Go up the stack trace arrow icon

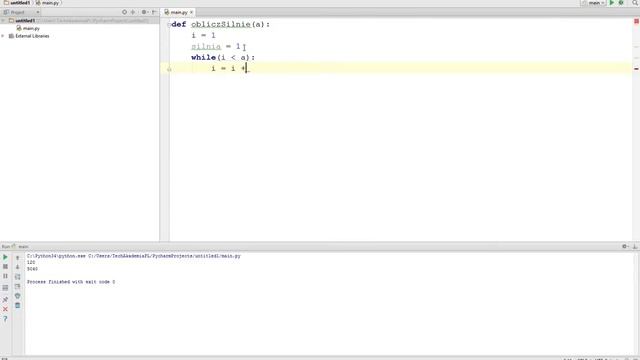18,258
